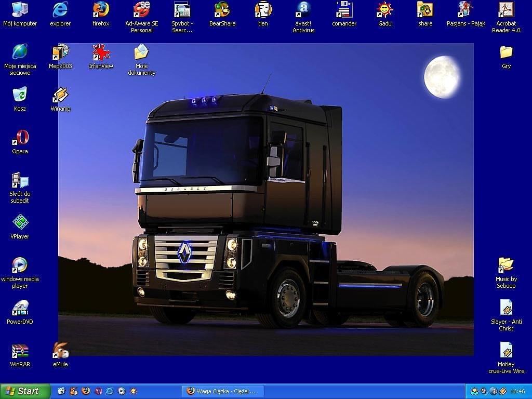Viewport: 532px width, 399px height.
Task: Open the avast icon in the system tray
Action: coord(494,392)
